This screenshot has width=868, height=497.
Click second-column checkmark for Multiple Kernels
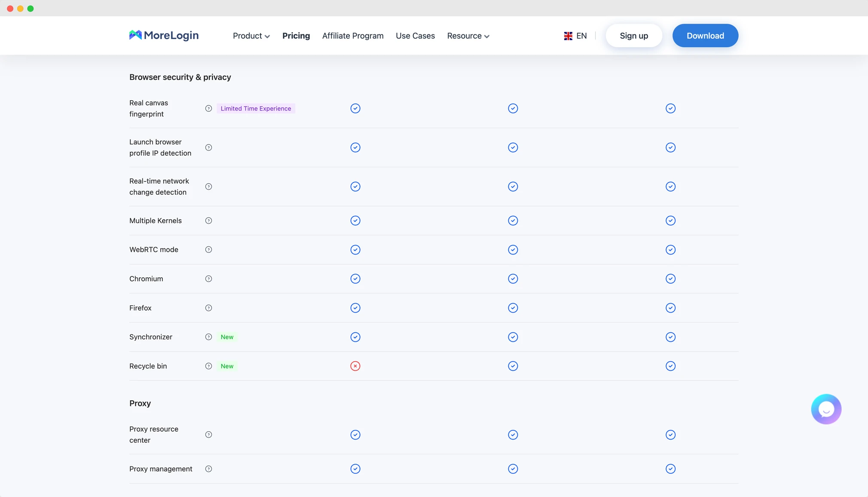click(x=513, y=221)
